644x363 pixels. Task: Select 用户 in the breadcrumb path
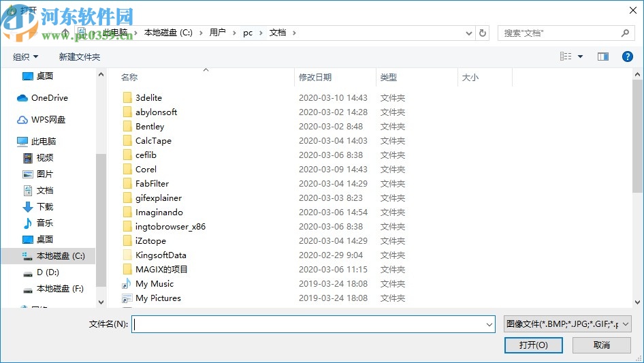click(x=217, y=33)
